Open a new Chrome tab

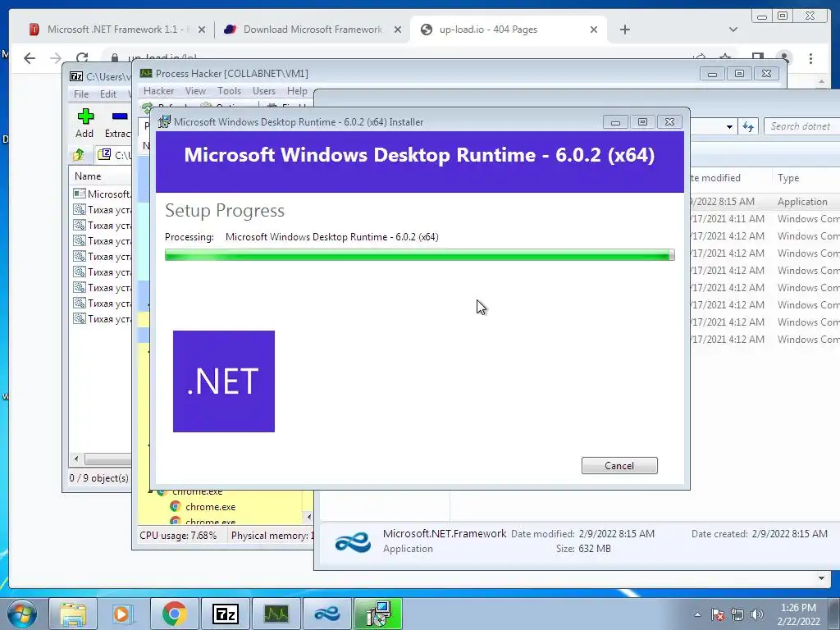pyautogui.click(x=624, y=30)
